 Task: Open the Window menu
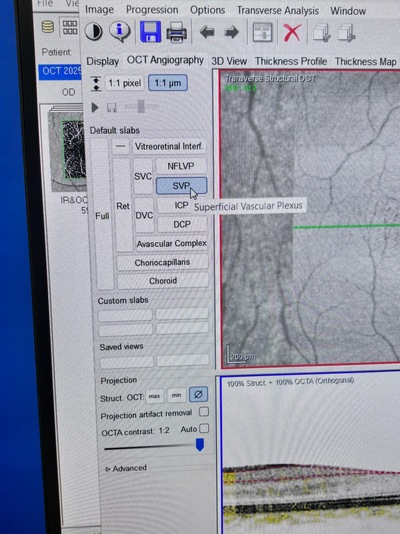click(348, 11)
